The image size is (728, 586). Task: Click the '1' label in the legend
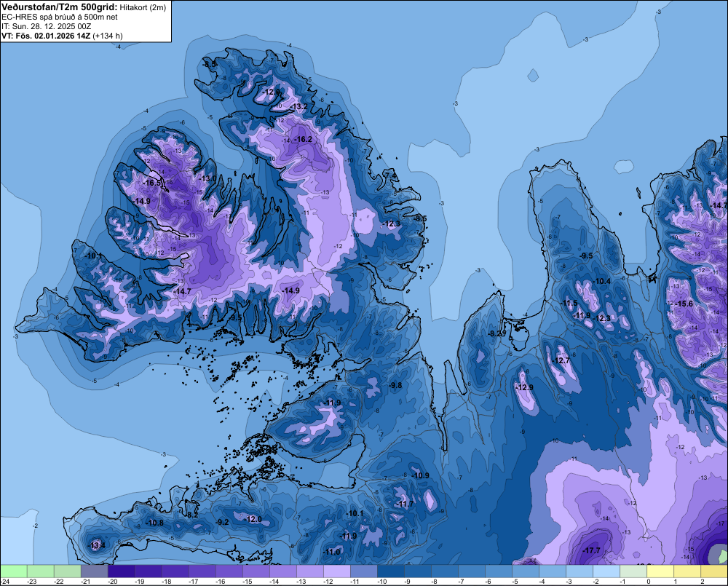pyautogui.click(x=675, y=582)
